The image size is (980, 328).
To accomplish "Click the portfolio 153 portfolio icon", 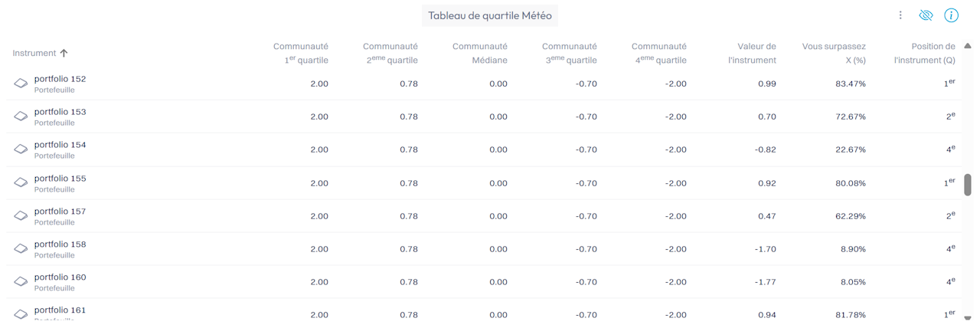I will (x=21, y=116).
